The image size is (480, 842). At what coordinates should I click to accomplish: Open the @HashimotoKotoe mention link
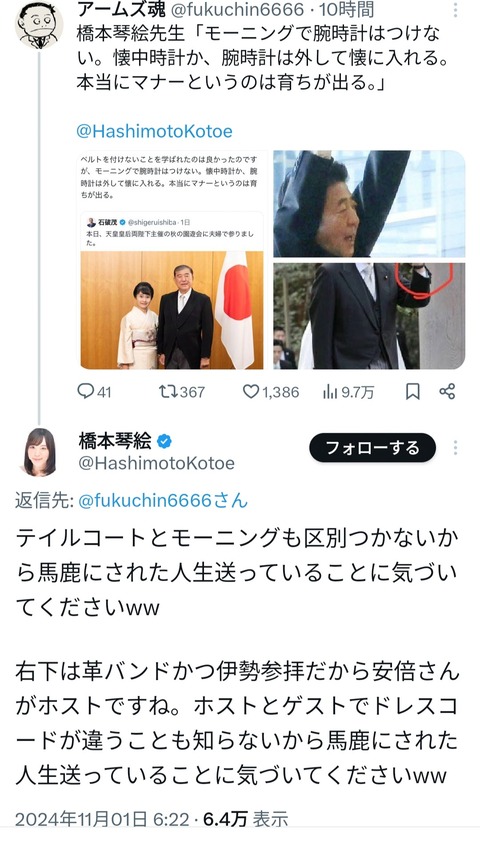click(154, 132)
